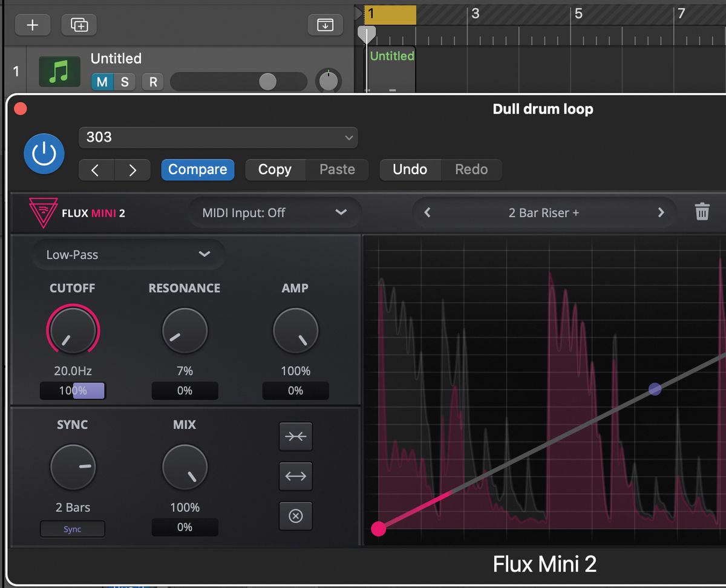Advance to the next Flux preset with the right chevron
The height and width of the screenshot is (588, 726).
(661, 212)
